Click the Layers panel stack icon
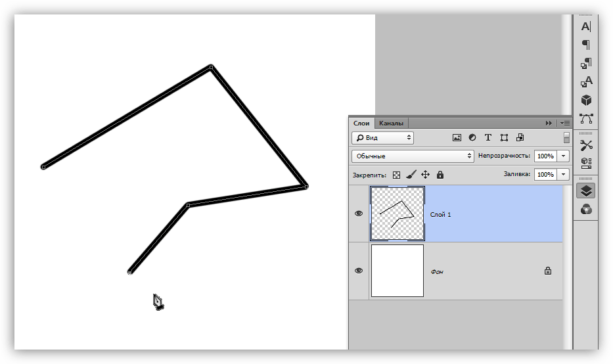Image resolution: width=613 pixels, height=364 pixels. (x=586, y=191)
